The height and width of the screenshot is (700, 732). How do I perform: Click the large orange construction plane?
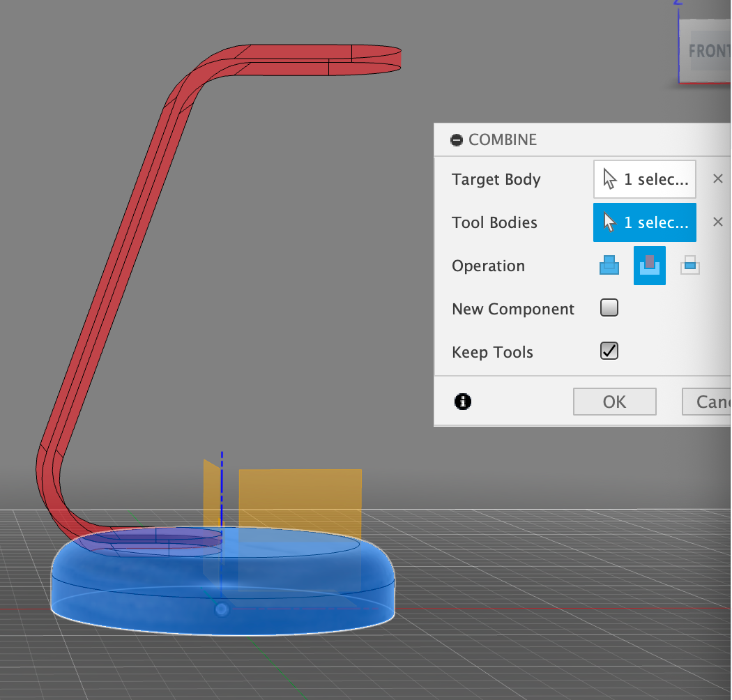300,502
